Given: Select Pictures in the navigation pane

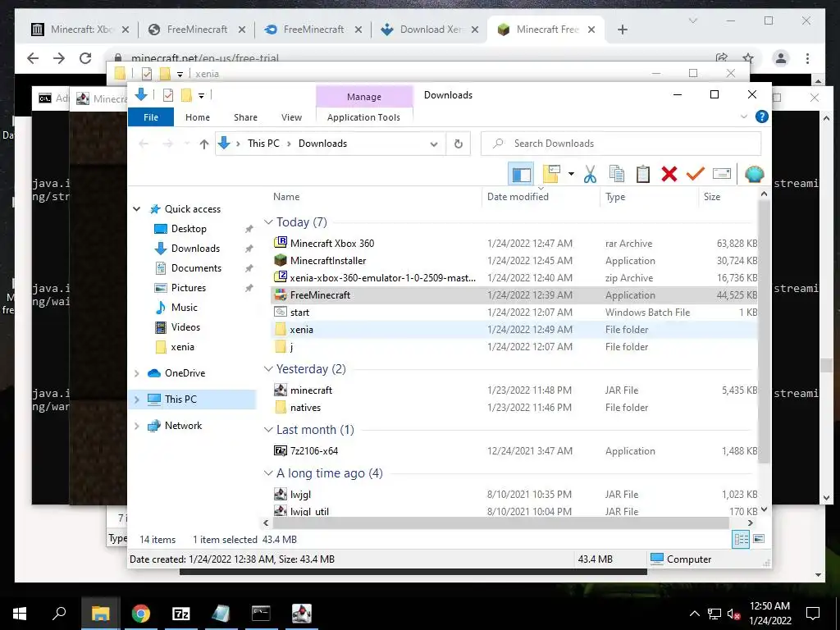Looking at the screenshot, I should [188, 288].
